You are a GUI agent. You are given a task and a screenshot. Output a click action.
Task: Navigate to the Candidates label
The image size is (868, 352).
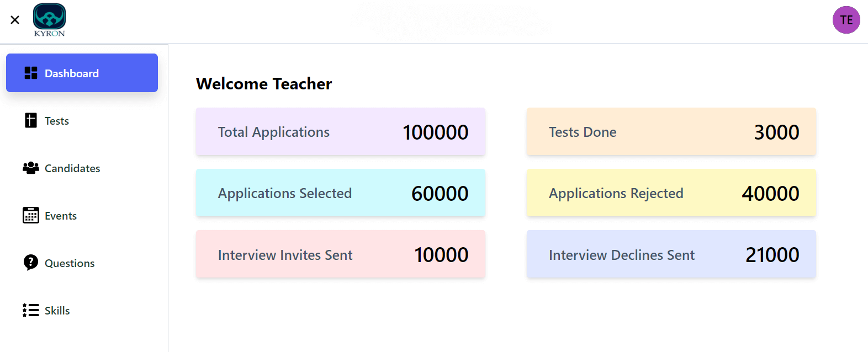point(72,168)
